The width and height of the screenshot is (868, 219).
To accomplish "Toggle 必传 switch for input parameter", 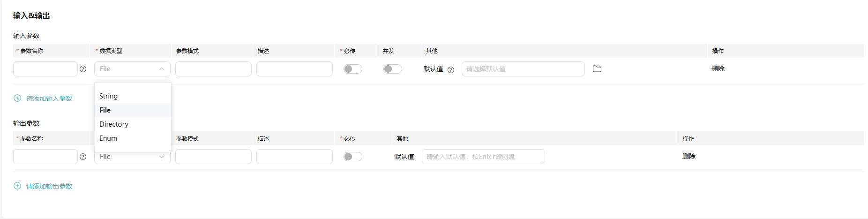I will coord(353,69).
